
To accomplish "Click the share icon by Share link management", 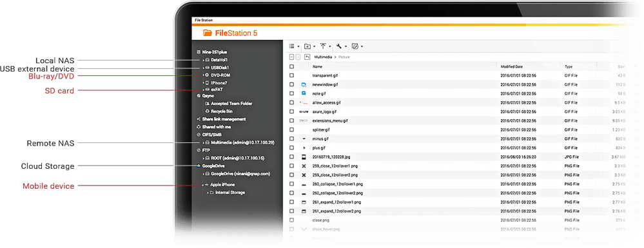I will pyautogui.click(x=199, y=119).
